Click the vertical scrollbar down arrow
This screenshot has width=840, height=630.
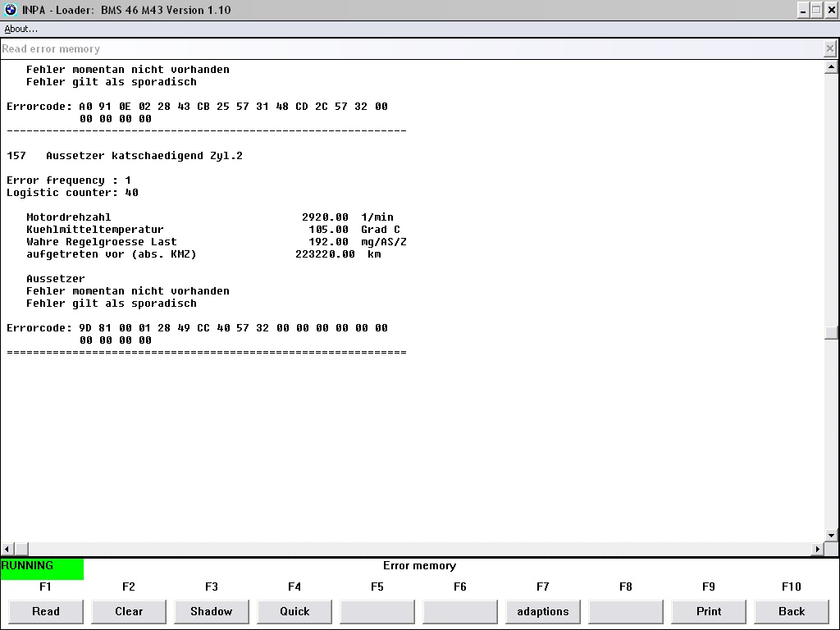coord(831,535)
